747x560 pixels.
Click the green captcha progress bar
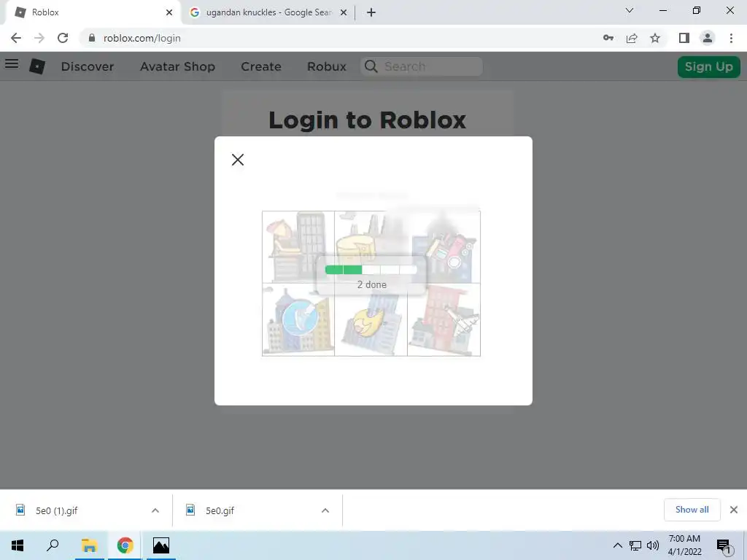371,270
